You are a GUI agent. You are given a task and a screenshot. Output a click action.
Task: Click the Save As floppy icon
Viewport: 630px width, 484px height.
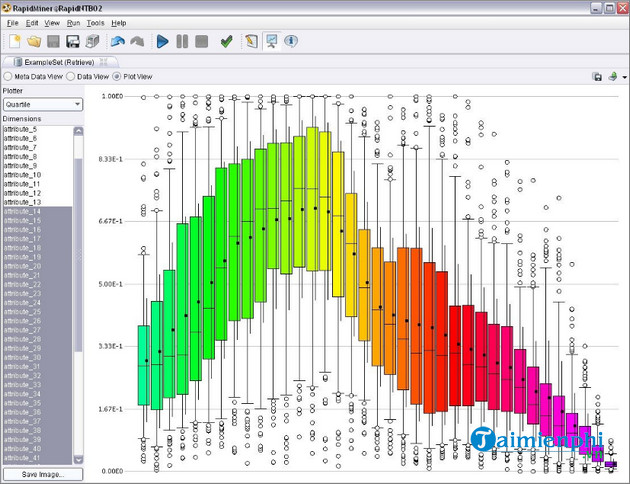pyautogui.click(x=73, y=41)
